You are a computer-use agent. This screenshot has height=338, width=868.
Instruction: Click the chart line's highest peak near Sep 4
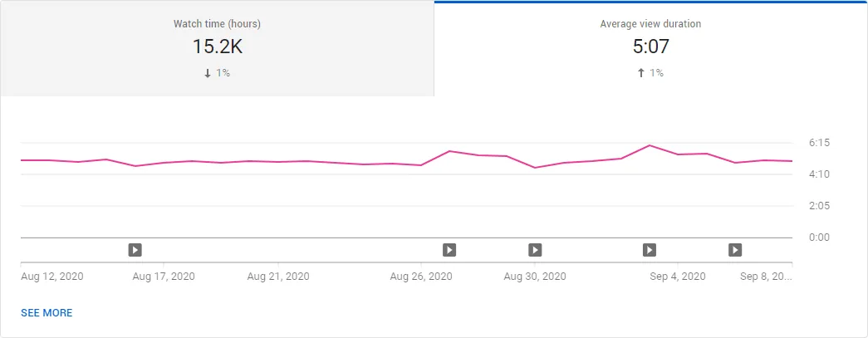(x=650, y=145)
